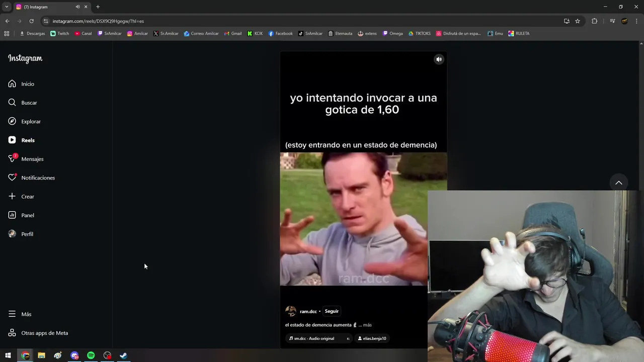View site information icon in the address bar
The height and width of the screenshot is (362, 644).
pos(46,21)
